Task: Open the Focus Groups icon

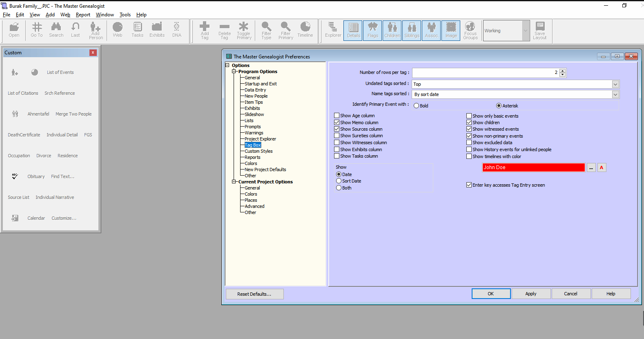Action: point(470,31)
